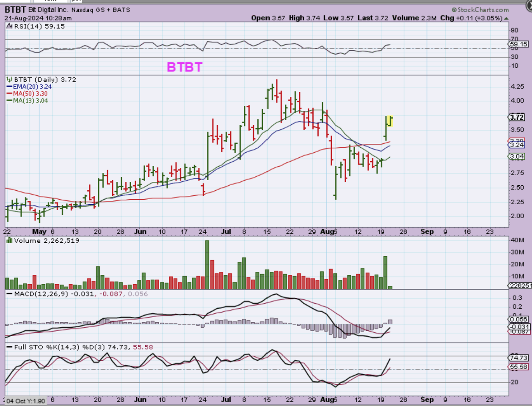
Task: Click the 74.73 stochastic tag on the right axis
Action: click(x=519, y=358)
